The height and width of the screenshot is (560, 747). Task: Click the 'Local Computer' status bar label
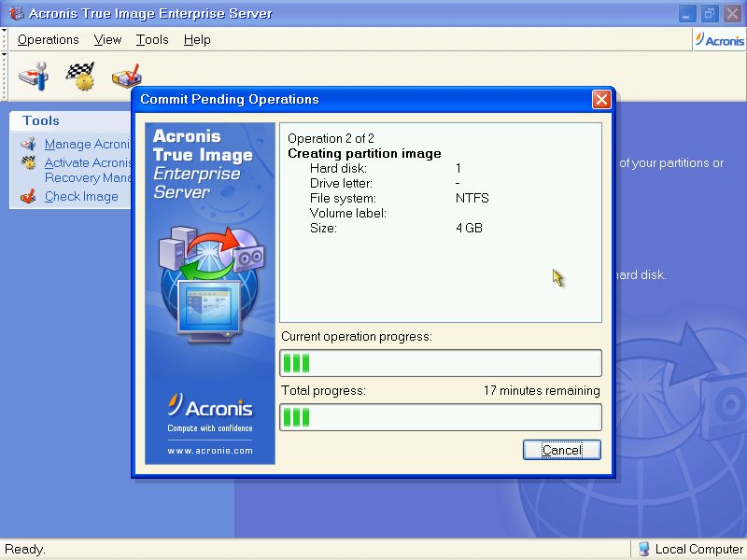tap(698, 549)
